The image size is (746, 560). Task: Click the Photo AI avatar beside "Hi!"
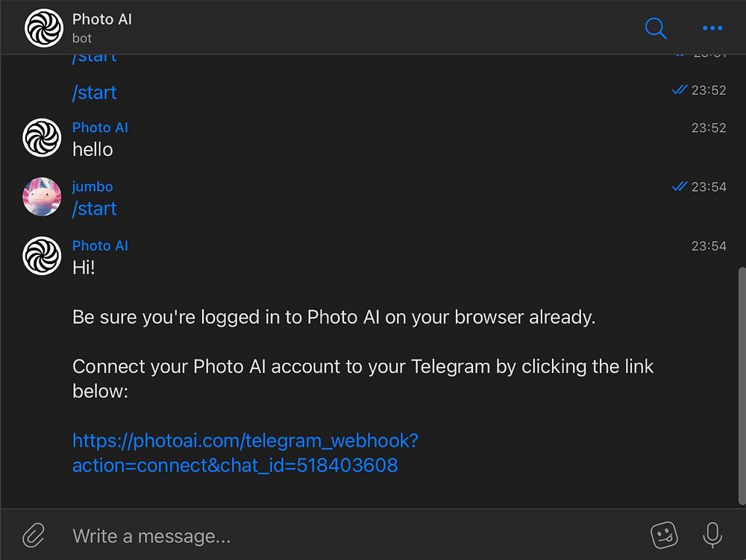(x=42, y=256)
